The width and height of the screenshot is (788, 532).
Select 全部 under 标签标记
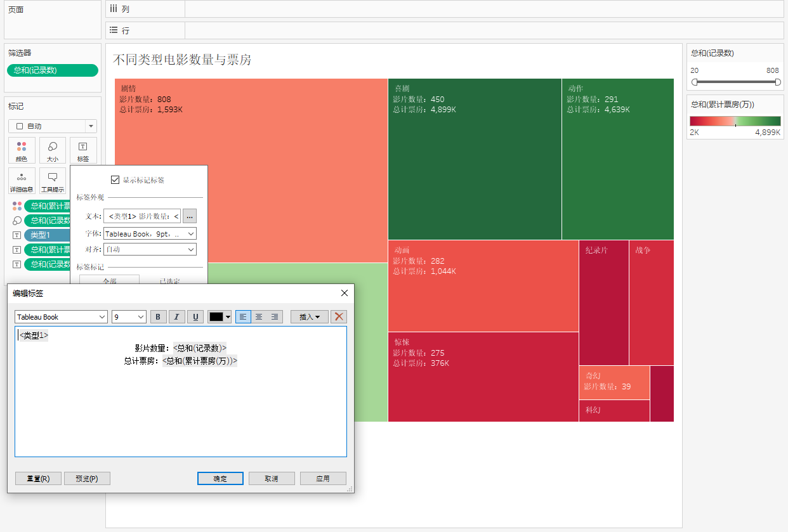click(x=109, y=280)
